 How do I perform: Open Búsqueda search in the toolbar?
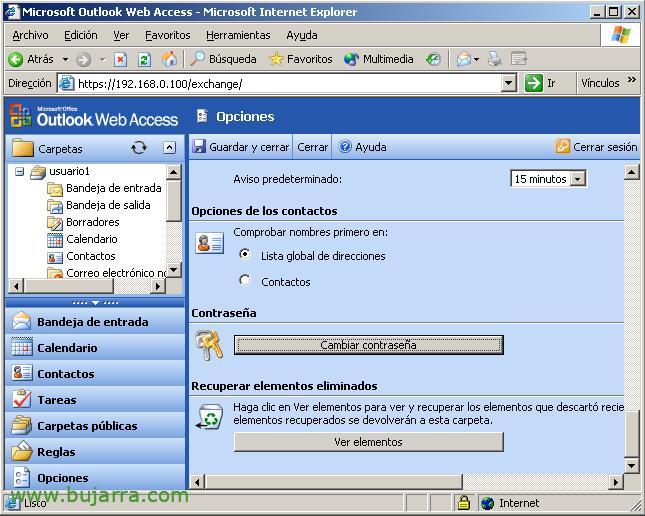[224, 59]
